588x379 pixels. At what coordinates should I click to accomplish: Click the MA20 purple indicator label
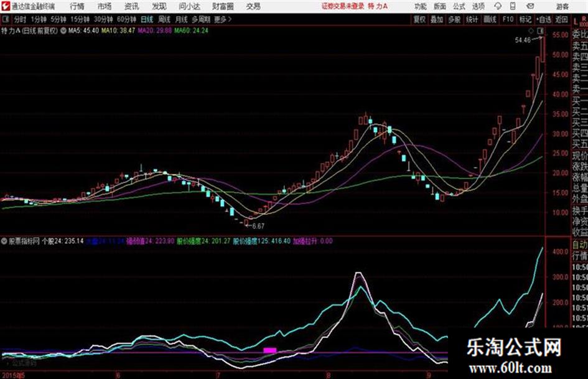point(154,30)
